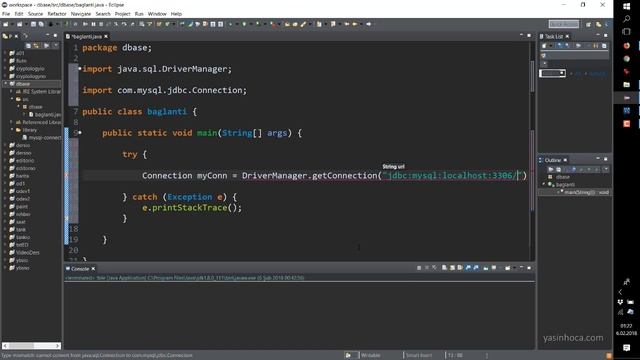Minimize the Console view
Image resolution: width=640 pixels, height=360 pixels.
(521, 268)
